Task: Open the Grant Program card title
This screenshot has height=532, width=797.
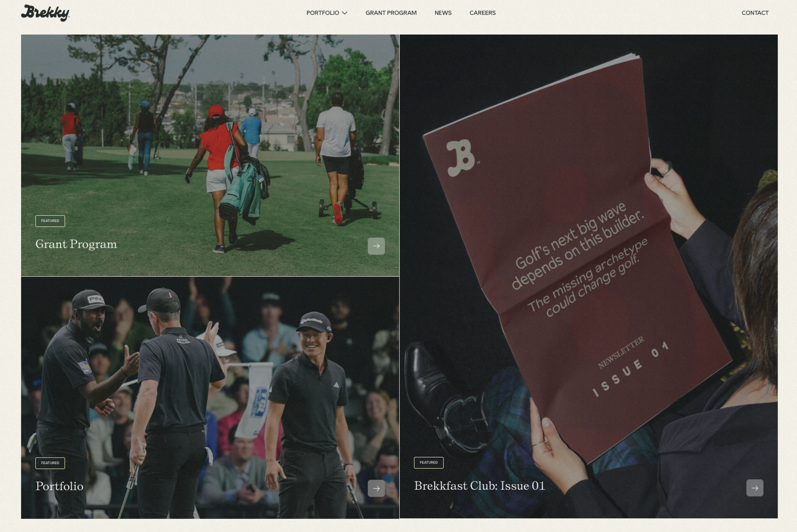Action: [x=76, y=244]
